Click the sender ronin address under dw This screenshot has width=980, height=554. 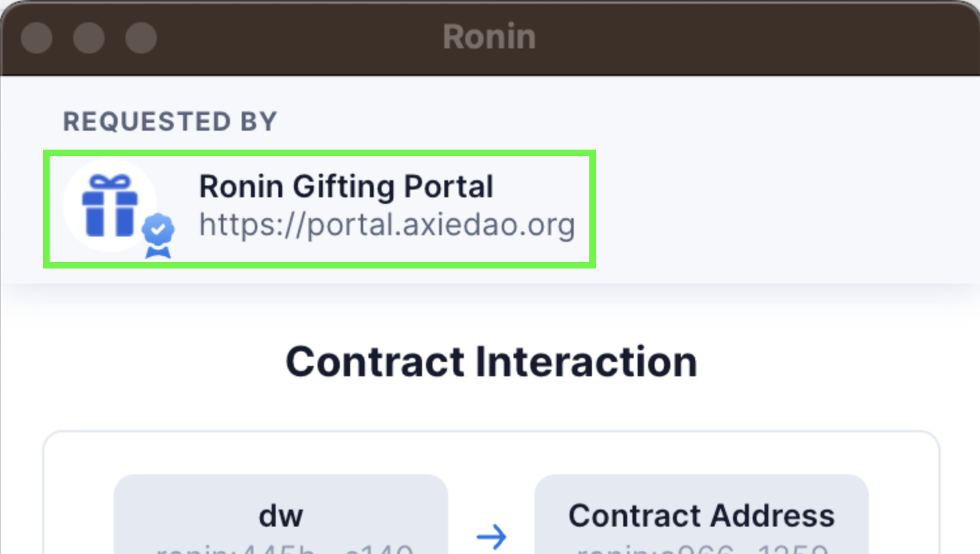[284, 549]
